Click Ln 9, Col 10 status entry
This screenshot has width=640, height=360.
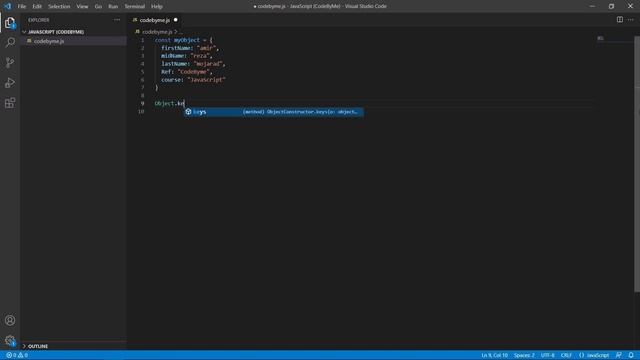tap(494, 355)
